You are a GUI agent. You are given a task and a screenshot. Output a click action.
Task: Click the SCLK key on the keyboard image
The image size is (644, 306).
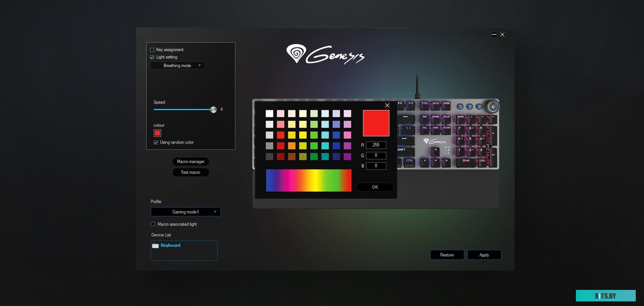[x=436, y=105]
